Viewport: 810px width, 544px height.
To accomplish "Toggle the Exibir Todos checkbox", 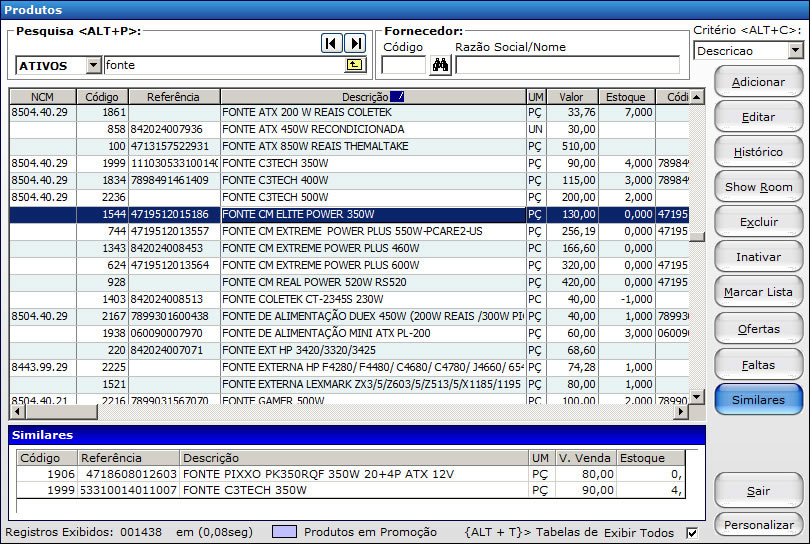I will (x=692, y=533).
